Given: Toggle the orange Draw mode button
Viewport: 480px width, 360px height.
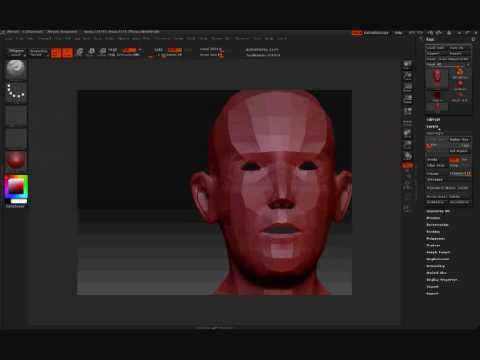Looking at the screenshot, I should [x=68, y=53].
